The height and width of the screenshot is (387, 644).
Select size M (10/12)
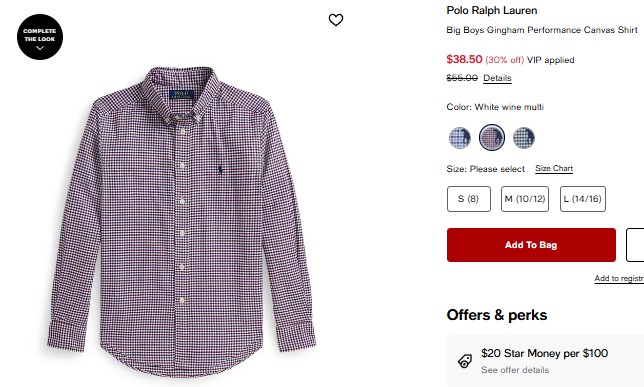[x=525, y=199]
